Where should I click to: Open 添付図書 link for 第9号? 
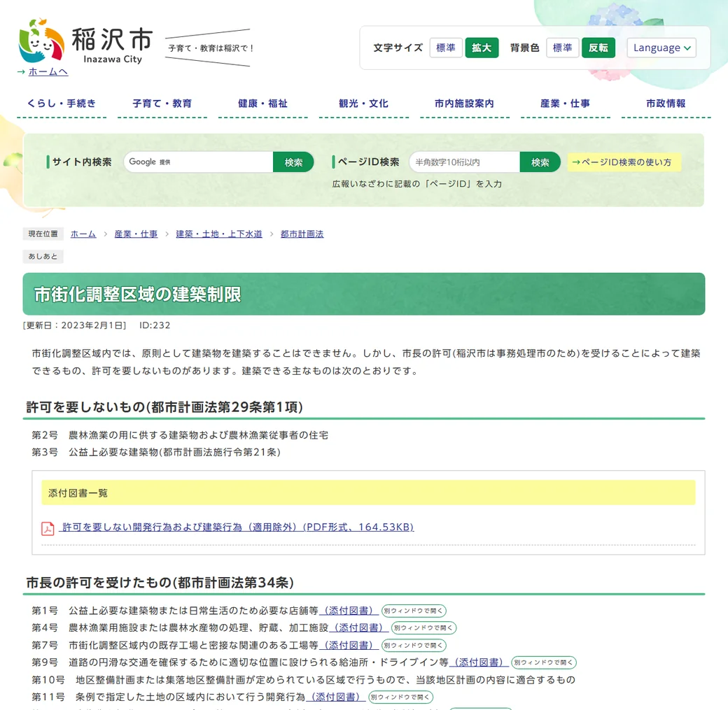(479, 662)
